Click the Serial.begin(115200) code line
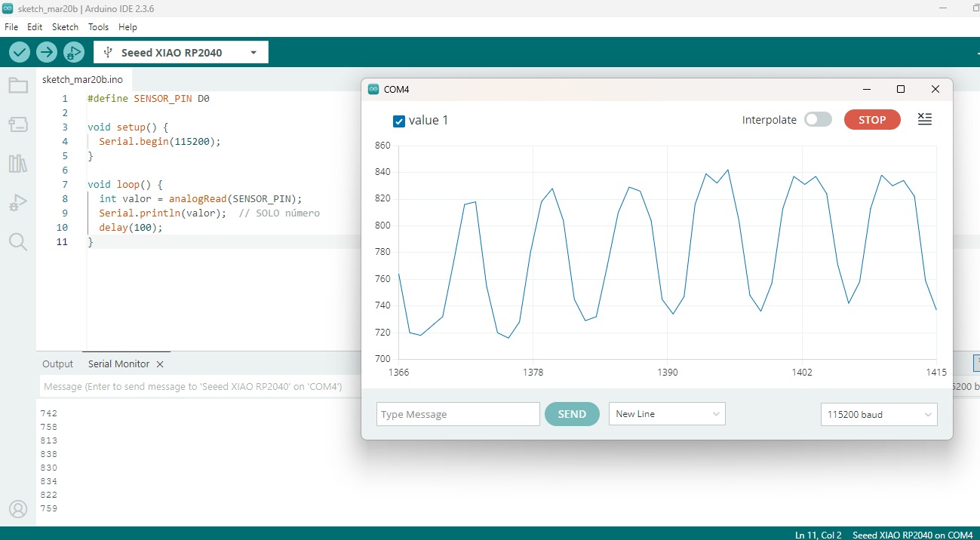Image resolution: width=980 pixels, height=540 pixels. [x=160, y=142]
